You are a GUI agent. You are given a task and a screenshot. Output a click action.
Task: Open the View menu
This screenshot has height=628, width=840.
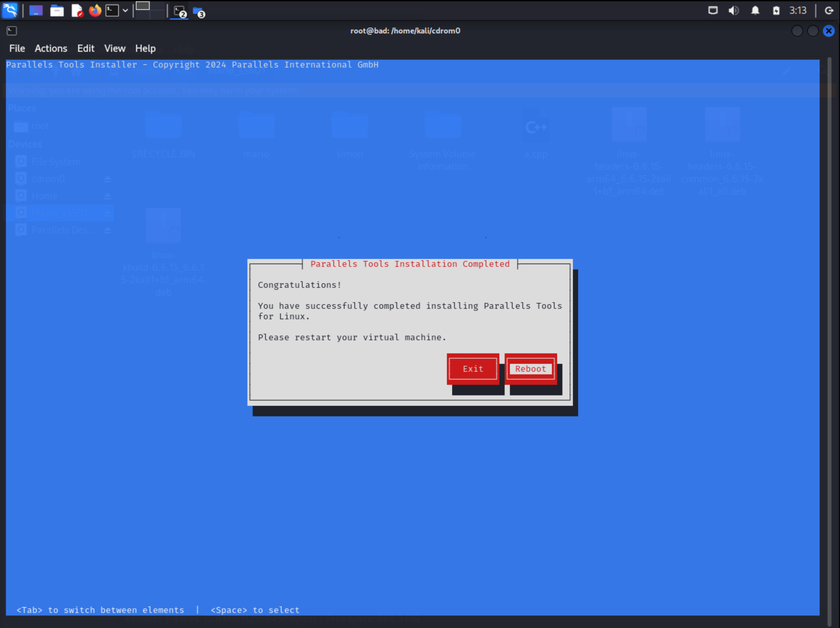coord(115,48)
